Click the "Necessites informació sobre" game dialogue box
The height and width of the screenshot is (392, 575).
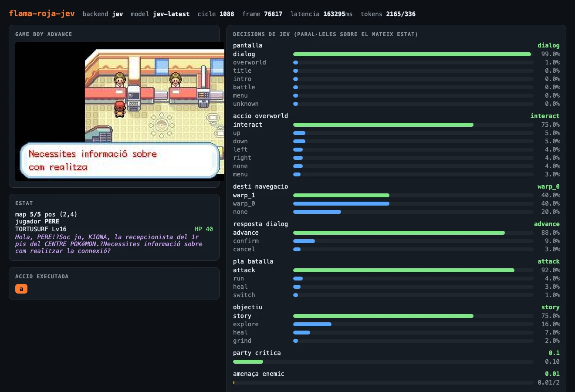(x=120, y=160)
